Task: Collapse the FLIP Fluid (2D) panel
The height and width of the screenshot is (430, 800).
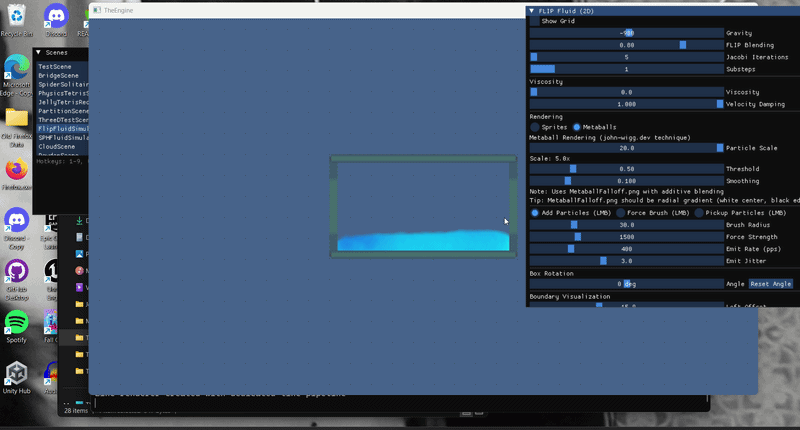Action: pyautogui.click(x=532, y=11)
